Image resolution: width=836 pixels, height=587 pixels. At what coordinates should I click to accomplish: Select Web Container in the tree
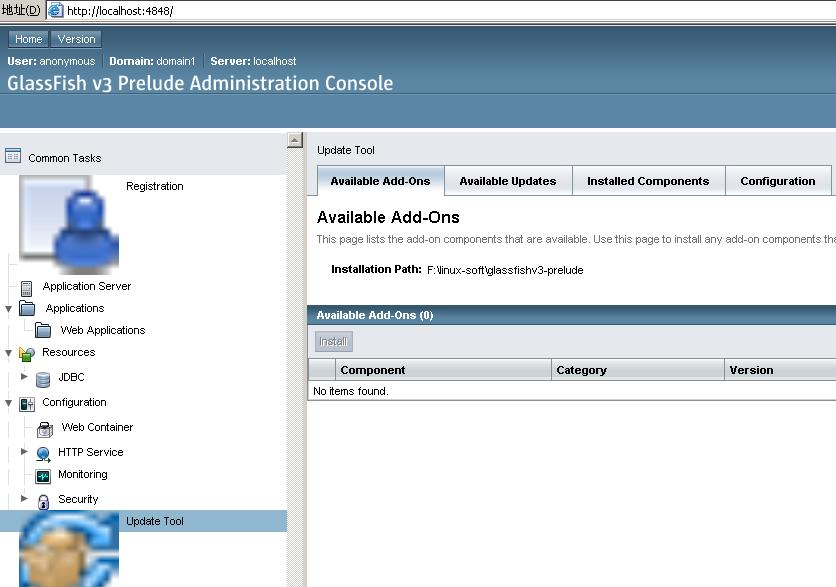tap(97, 427)
